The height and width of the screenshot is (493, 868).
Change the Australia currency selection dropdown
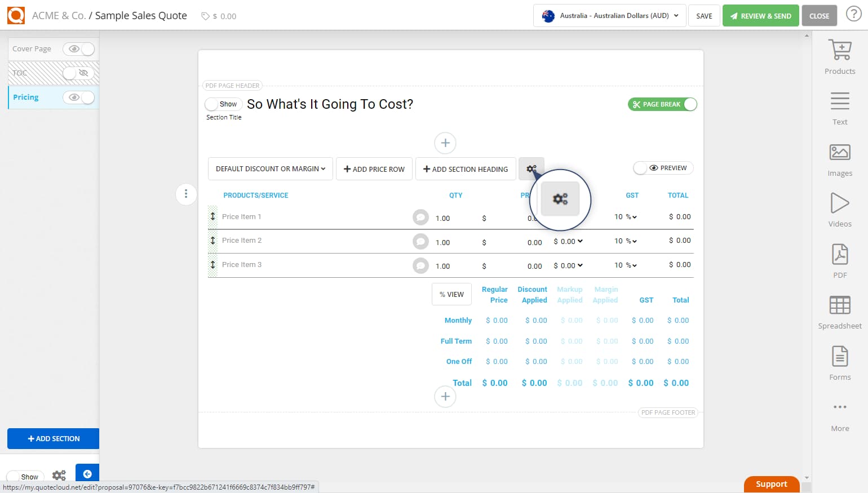[x=609, y=16]
